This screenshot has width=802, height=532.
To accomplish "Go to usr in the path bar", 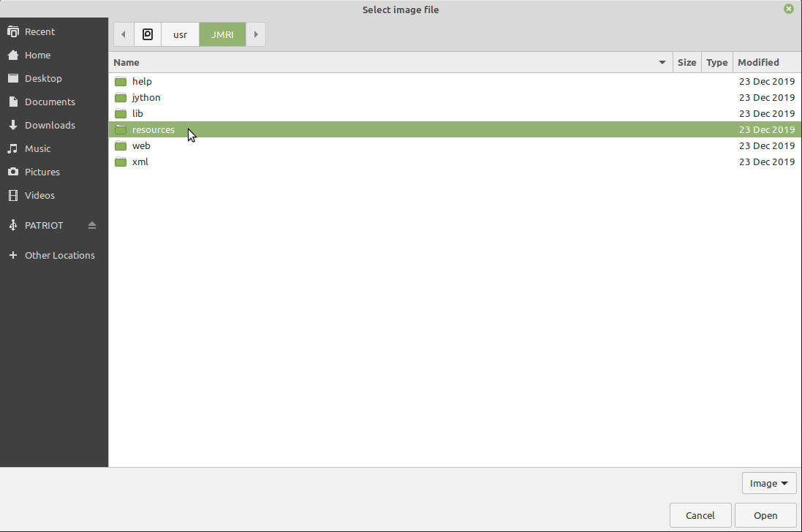I will [x=180, y=34].
